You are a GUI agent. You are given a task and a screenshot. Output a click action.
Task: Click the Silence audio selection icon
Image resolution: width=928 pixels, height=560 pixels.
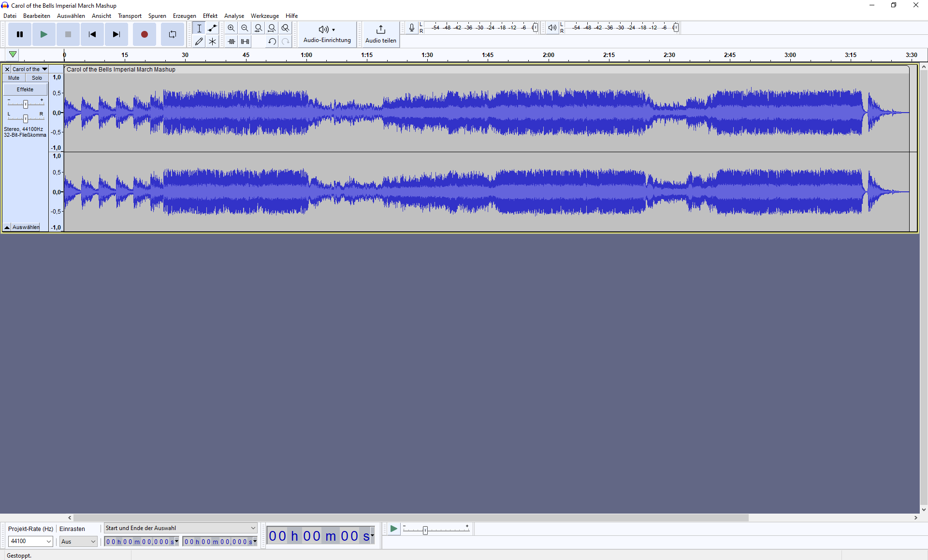click(x=245, y=42)
